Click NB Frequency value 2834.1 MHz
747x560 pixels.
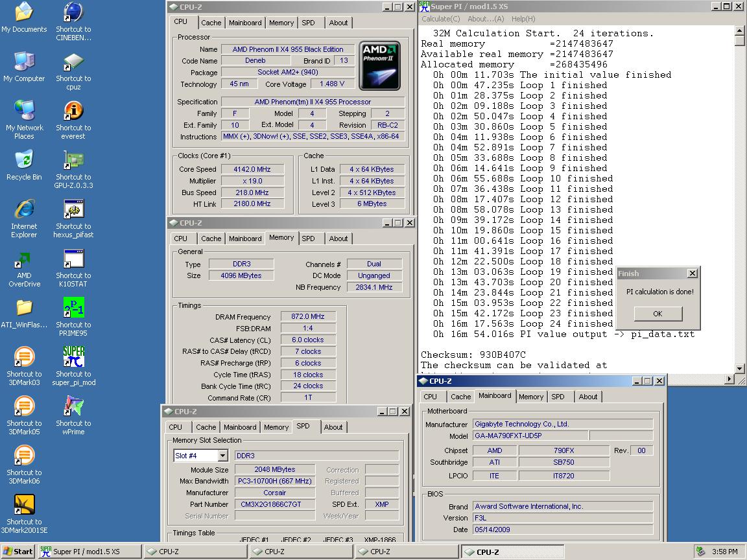pos(374,287)
